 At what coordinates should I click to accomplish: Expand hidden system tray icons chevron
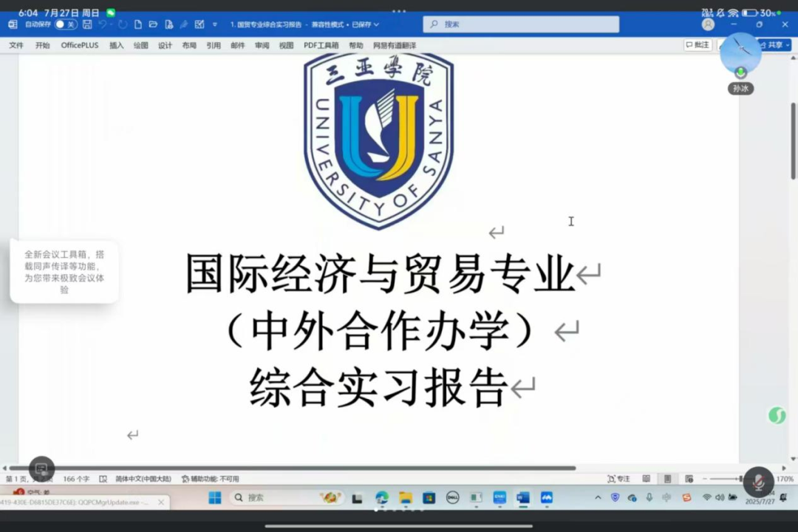tap(598, 497)
